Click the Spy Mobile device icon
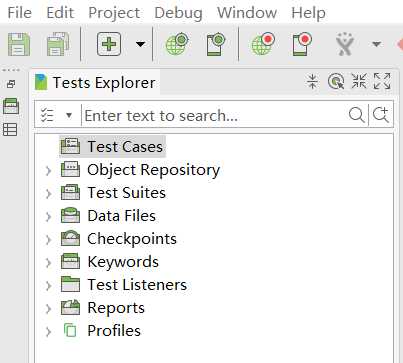This screenshot has width=403, height=363. 216,44
